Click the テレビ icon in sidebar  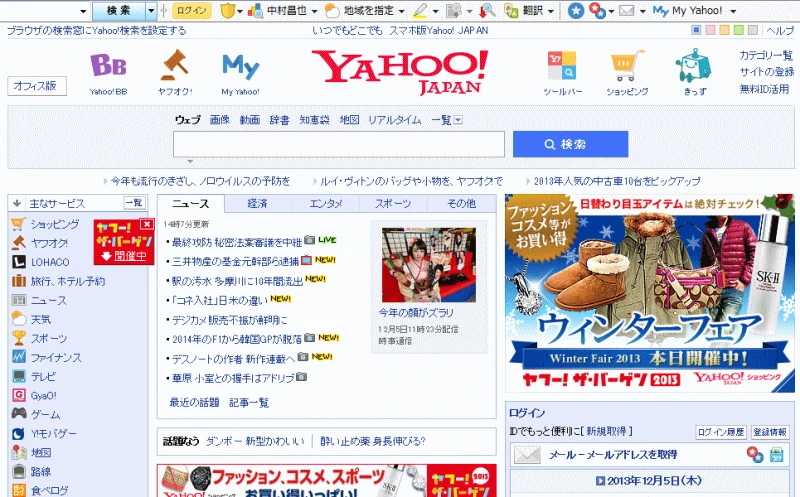[x=18, y=376]
